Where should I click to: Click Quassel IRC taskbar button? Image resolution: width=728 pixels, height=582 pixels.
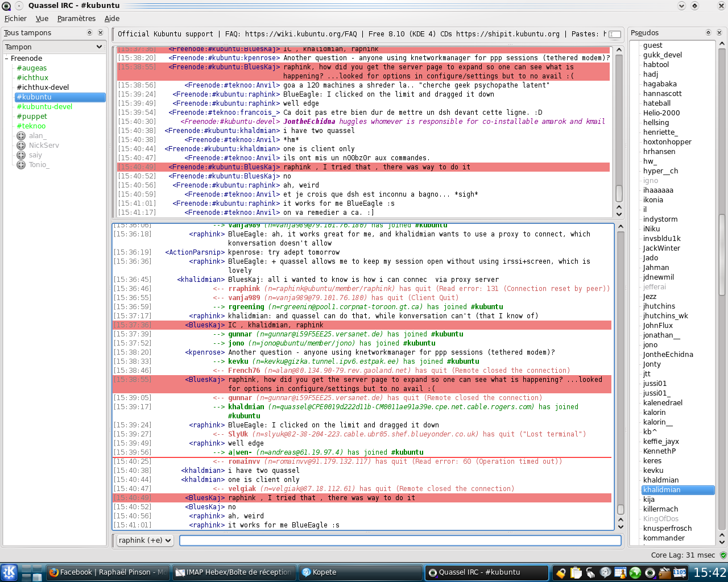pyautogui.click(x=486, y=572)
